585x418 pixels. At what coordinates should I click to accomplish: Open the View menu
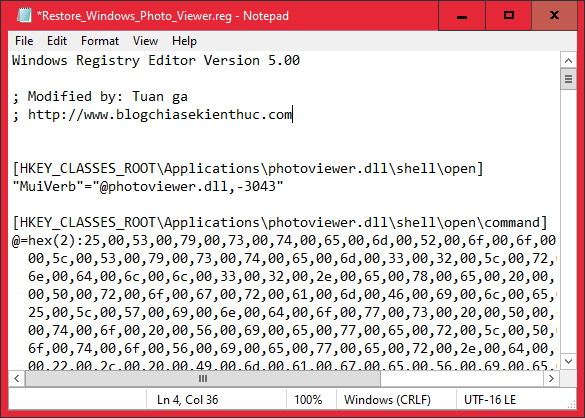145,41
